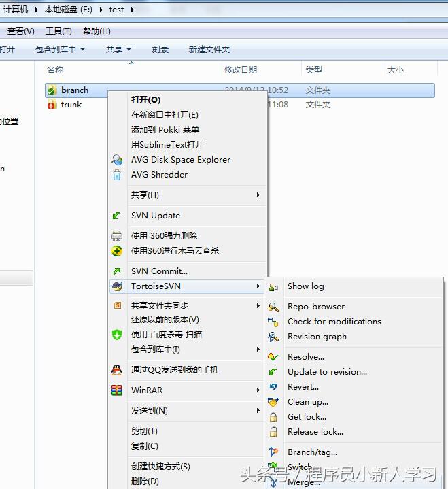Viewport: 448px width, 489px height.
Task: Click the Resolve checkmark icon
Action: click(273, 357)
